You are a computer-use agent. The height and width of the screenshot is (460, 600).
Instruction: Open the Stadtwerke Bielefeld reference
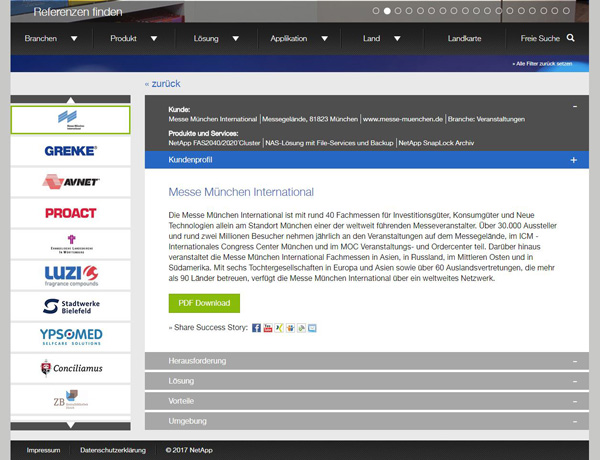coord(70,306)
